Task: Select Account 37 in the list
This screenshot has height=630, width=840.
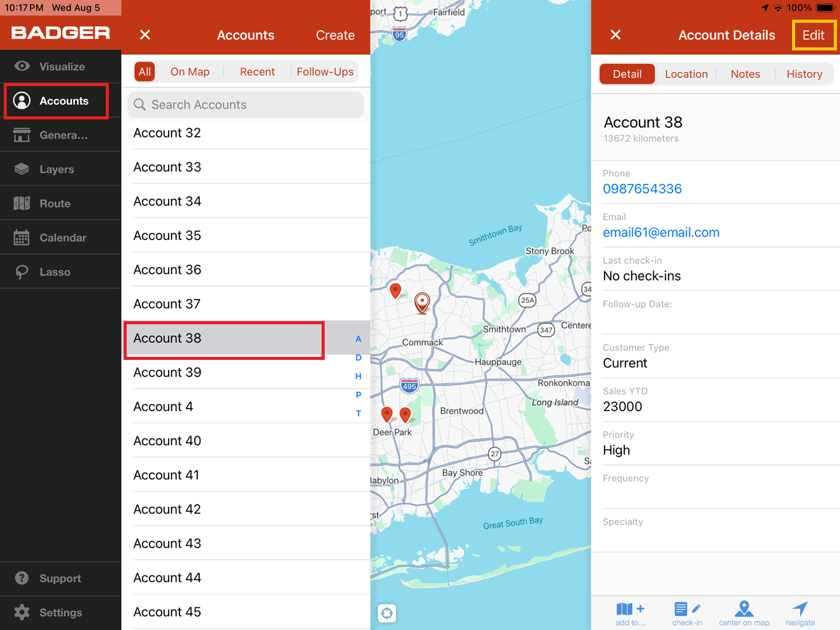Action: point(246,304)
